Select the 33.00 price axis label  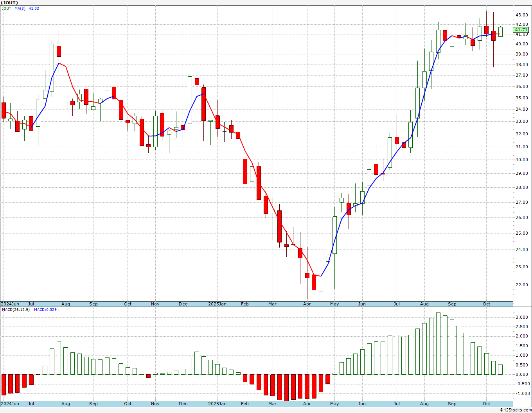coord(521,121)
